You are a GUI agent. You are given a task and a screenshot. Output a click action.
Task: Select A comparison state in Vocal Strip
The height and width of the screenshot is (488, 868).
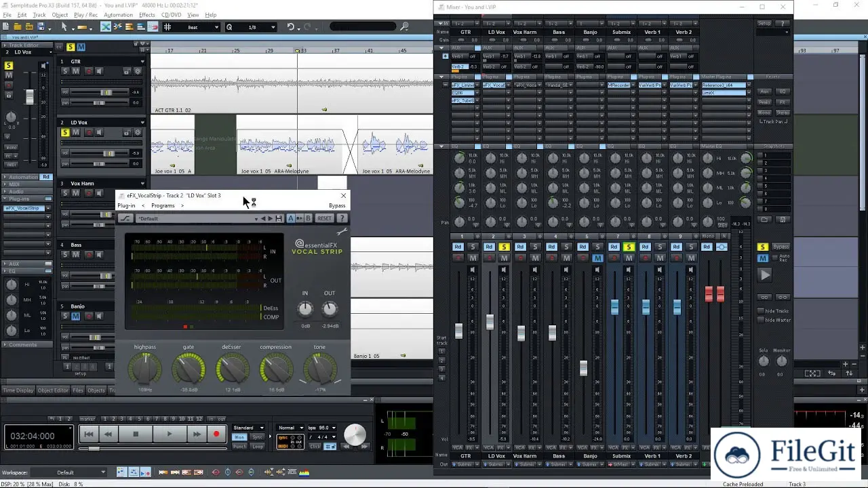tap(291, 218)
